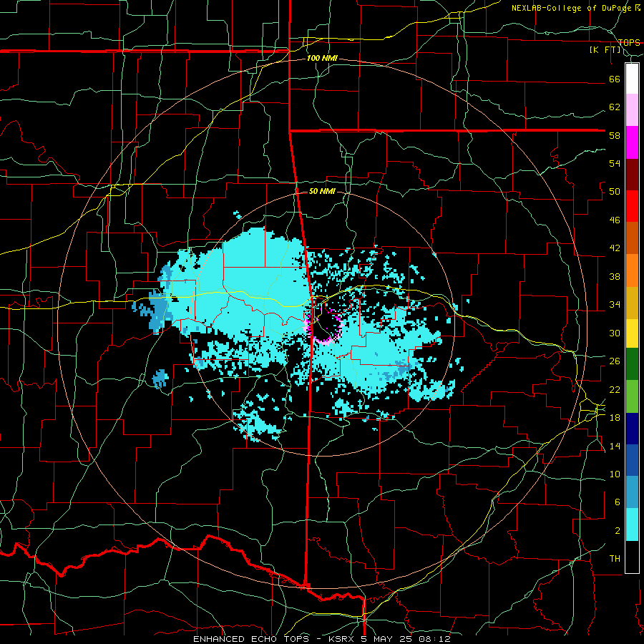Click the 66 legend value
This screenshot has width=644, height=644.
tap(615, 79)
